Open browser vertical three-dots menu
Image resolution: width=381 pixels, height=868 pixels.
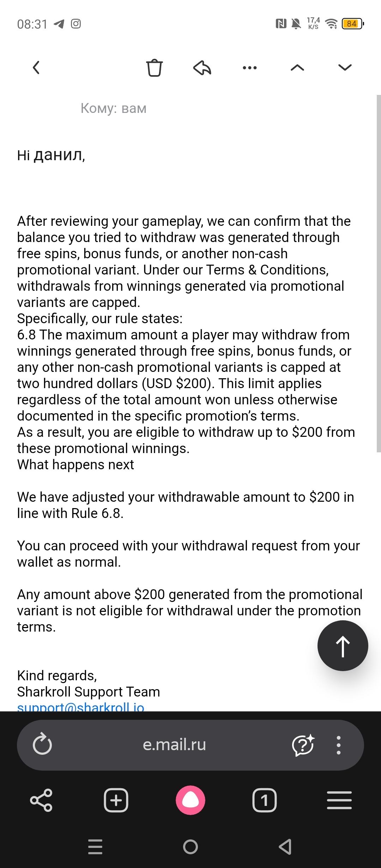339,745
